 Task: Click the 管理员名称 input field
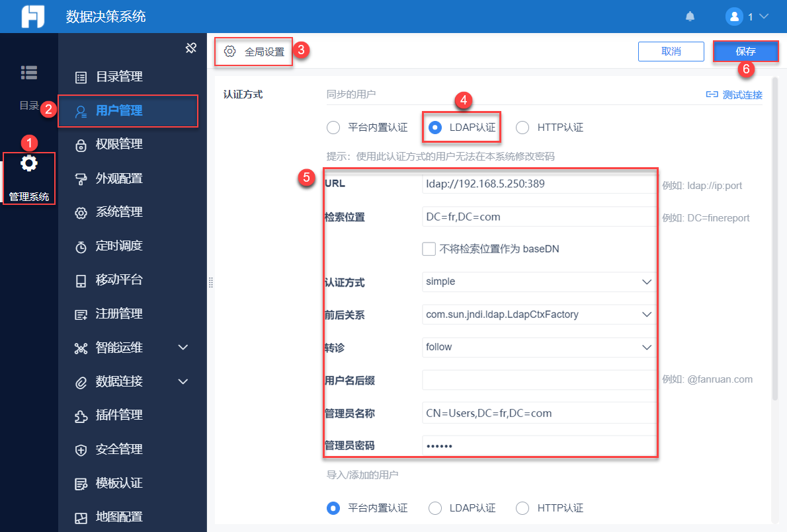pos(538,413)
